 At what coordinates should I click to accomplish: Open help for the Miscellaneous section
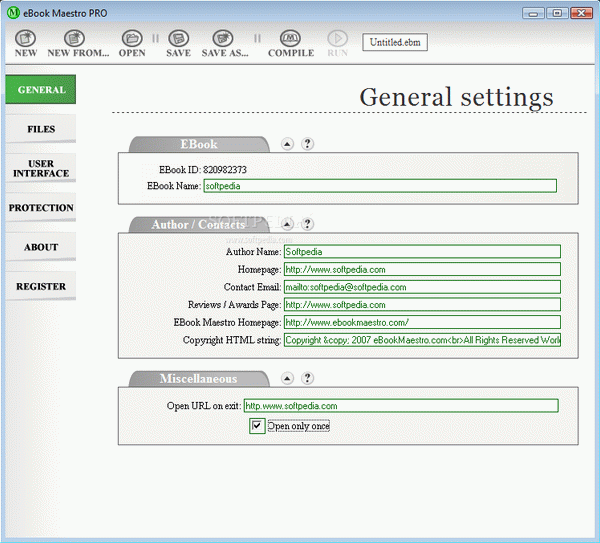[x=307, y=378]
